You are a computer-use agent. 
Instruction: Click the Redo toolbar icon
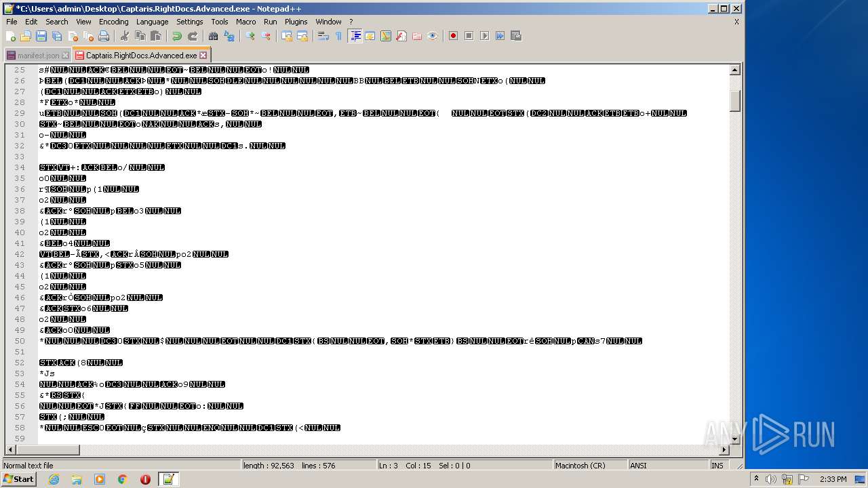pos(192,36)
